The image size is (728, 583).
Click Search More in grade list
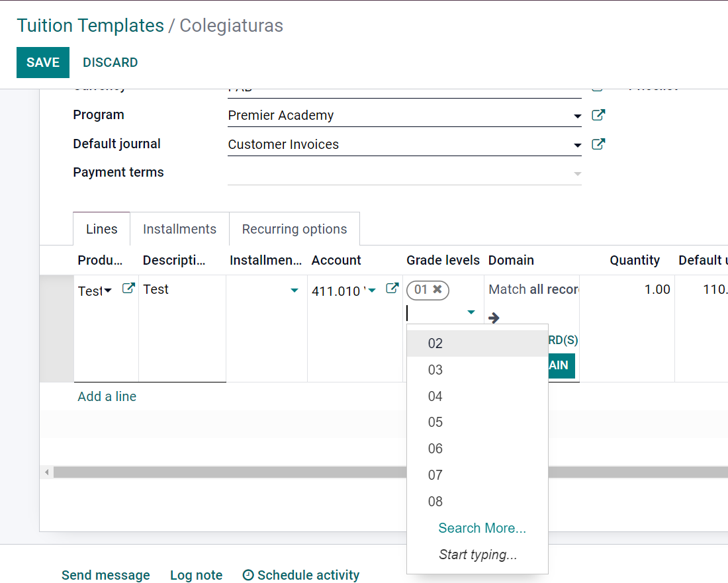tap(482, 528)
